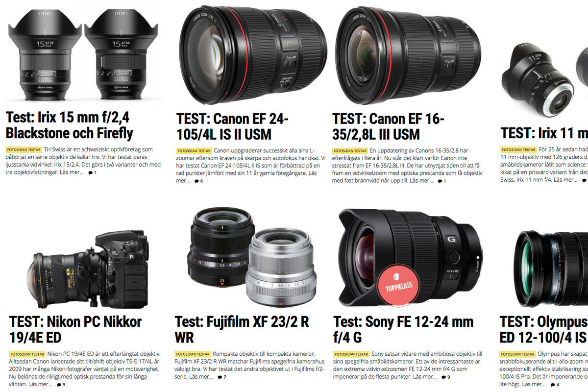Open the Nikon PC Nikkor 19/4E ED headline
Viewport: 588px width, 392px height.
[75, 329]
